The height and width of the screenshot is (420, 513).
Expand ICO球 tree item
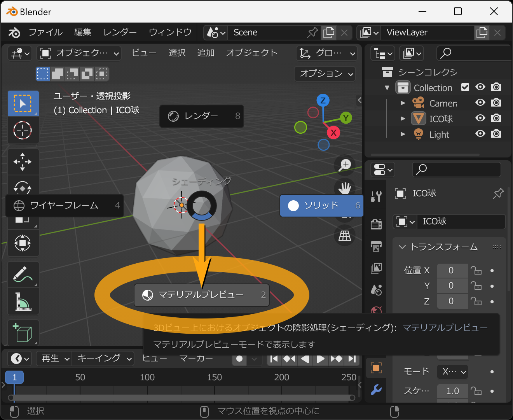coord(403,119)
